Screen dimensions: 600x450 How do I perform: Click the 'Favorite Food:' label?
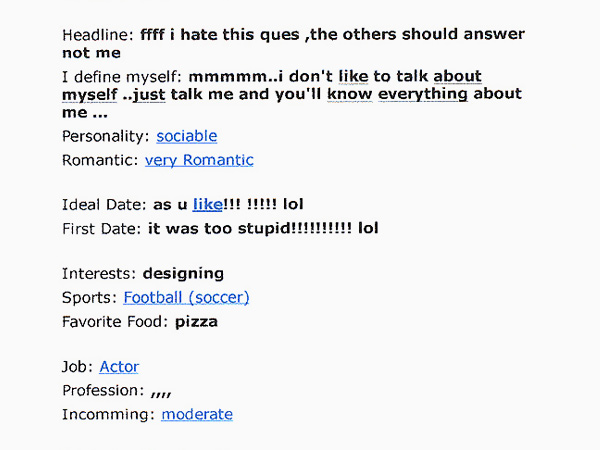[x=115, y=322]
